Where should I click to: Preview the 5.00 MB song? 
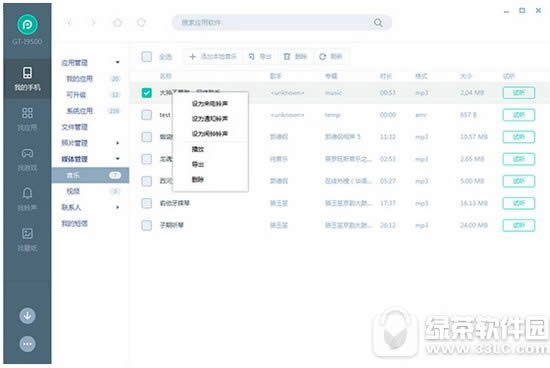click(x=518, y=181)
